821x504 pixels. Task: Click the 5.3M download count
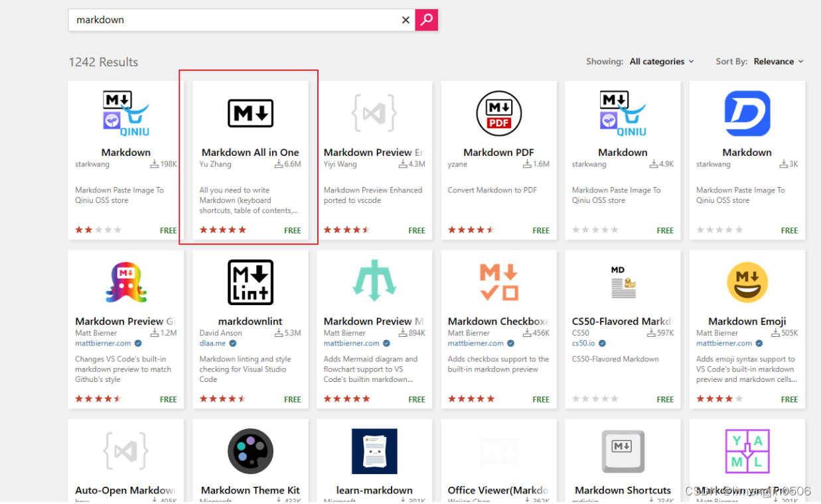point(288,333)
